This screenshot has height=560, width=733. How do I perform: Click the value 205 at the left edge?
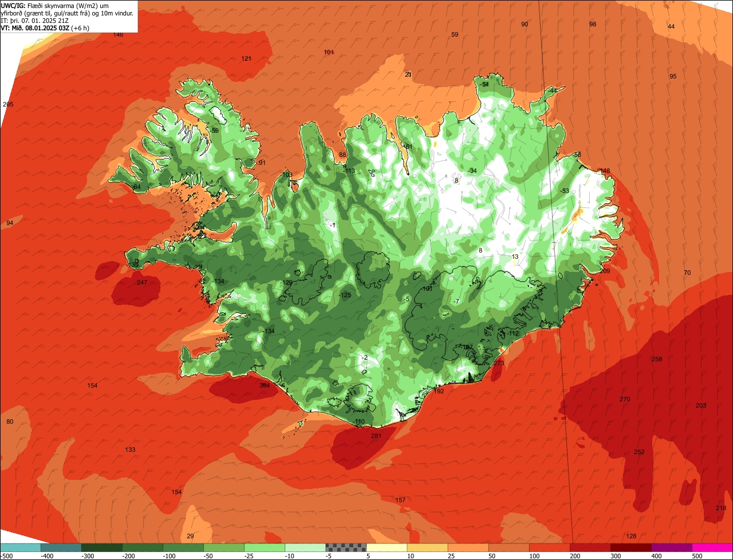click(x=8, y=104)
